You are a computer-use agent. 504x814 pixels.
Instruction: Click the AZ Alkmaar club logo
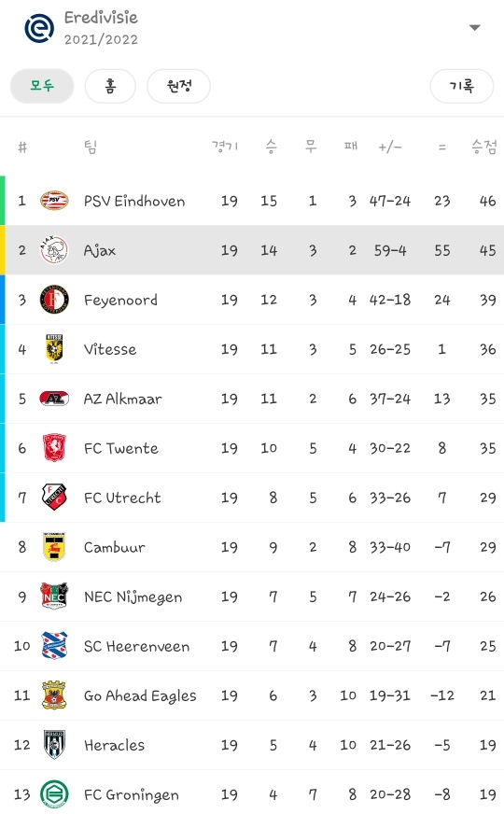(54, 399)
